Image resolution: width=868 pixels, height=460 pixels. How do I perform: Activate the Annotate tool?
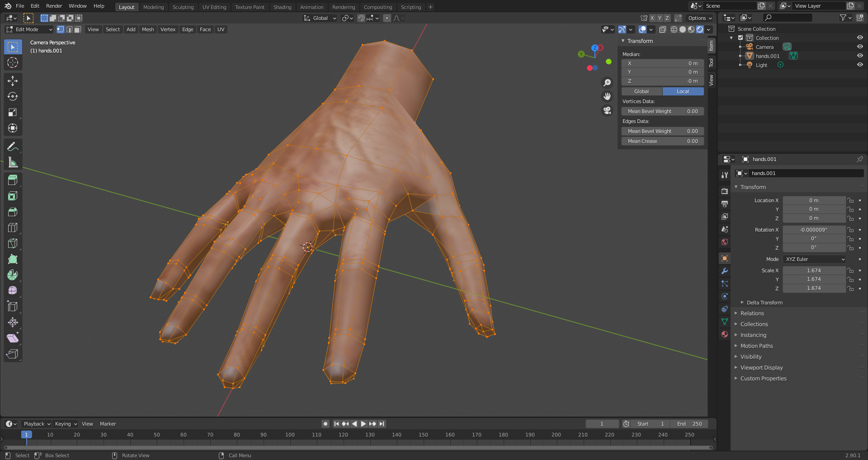pyautogui.click(x=13, y=146)
